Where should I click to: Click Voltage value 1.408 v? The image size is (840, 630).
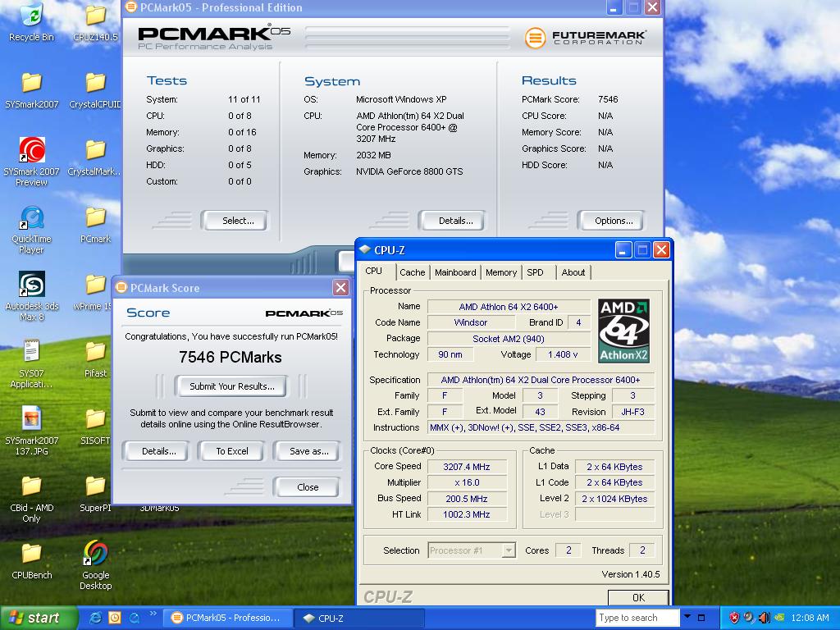pos(563,354)
